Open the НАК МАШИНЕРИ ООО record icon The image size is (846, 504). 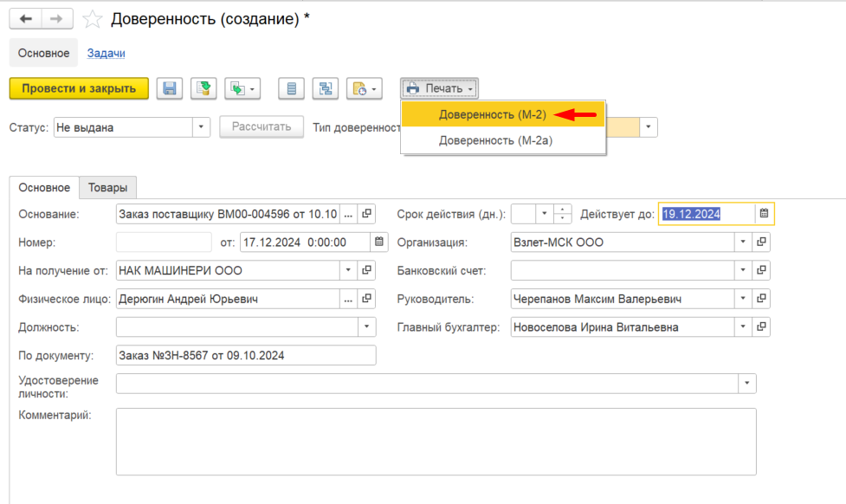pyautogui.click(x=367, y=270)
